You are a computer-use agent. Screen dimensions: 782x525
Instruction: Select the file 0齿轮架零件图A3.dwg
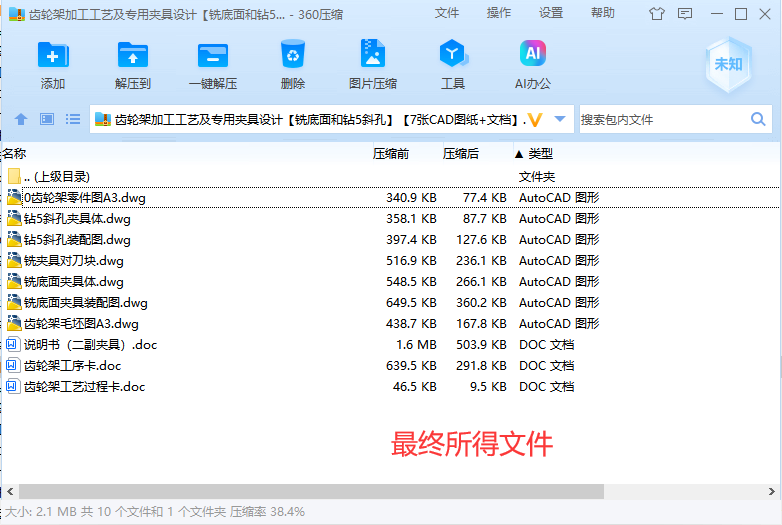[85, 198]
